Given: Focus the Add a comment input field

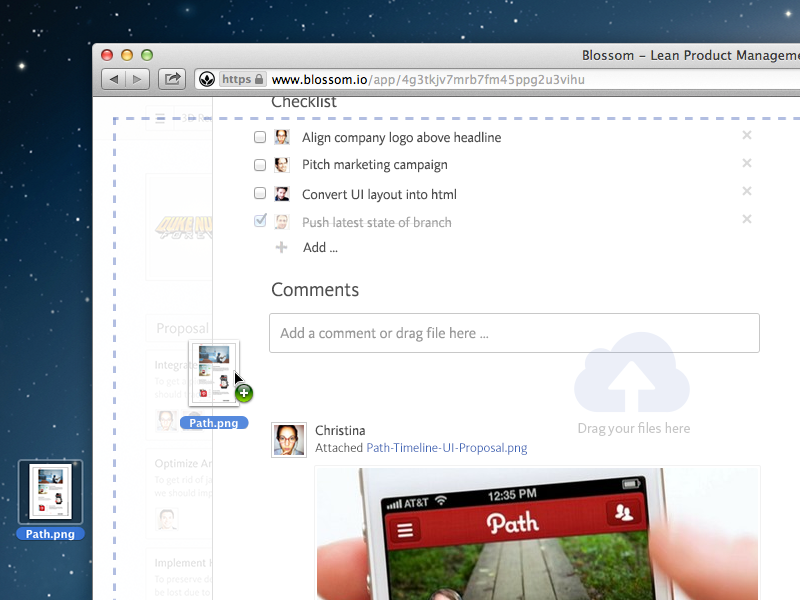Looking at the screenshot, I should coord(514,333).
